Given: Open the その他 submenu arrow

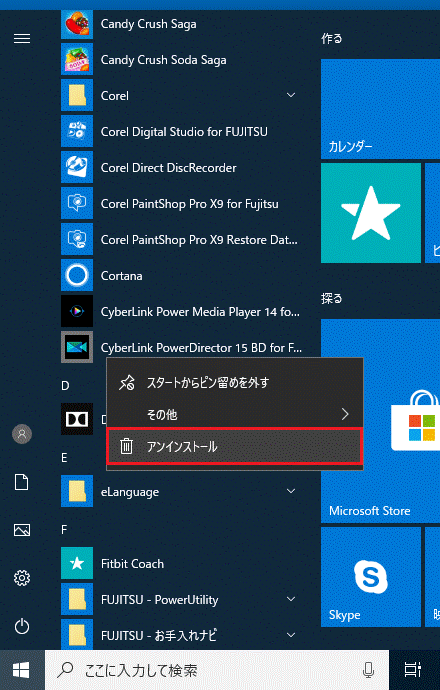Looking at the screenshot, I should tap(345, 414).
